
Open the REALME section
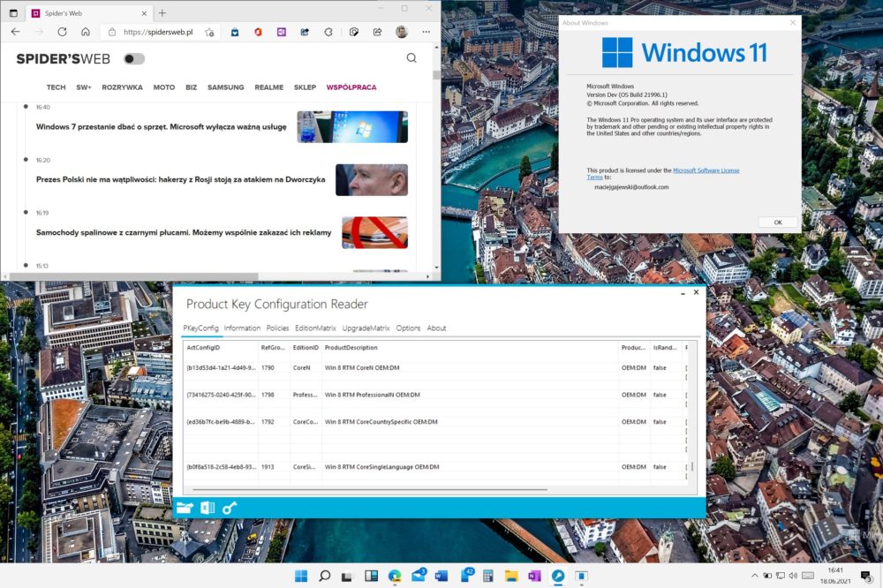[x=269, y=87]
